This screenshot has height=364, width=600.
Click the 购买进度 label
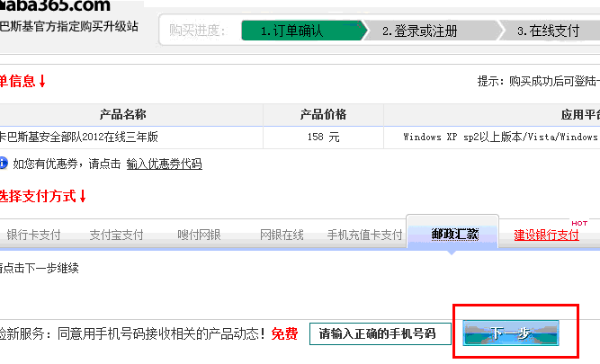pos(197,31)
